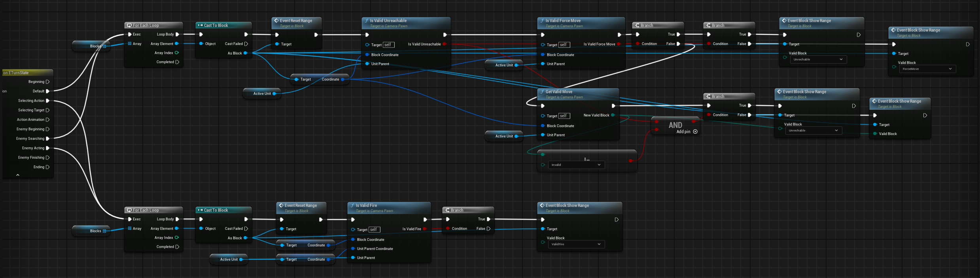
Task: Click the bottom For Each Loop node icon
Action: 129,210
